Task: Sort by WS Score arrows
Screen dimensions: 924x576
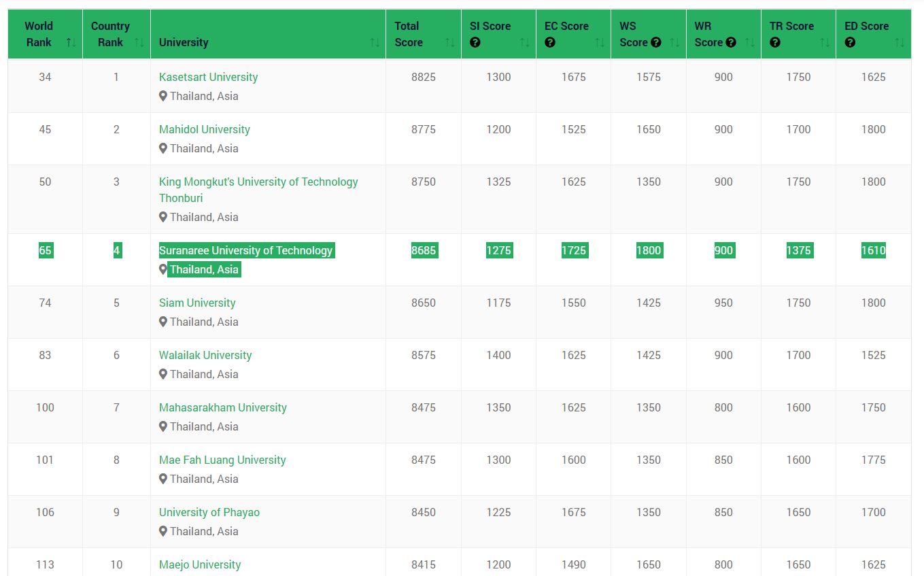Action: point(674,42)
